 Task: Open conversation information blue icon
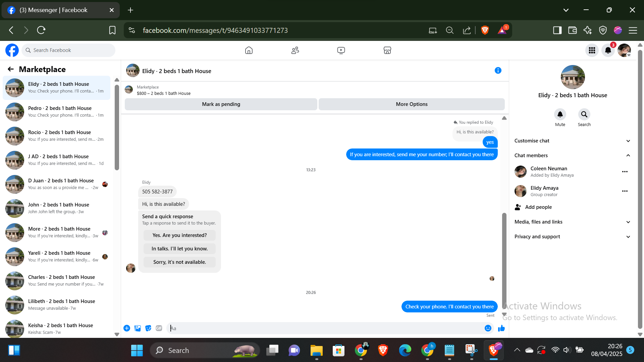[498, 70]
